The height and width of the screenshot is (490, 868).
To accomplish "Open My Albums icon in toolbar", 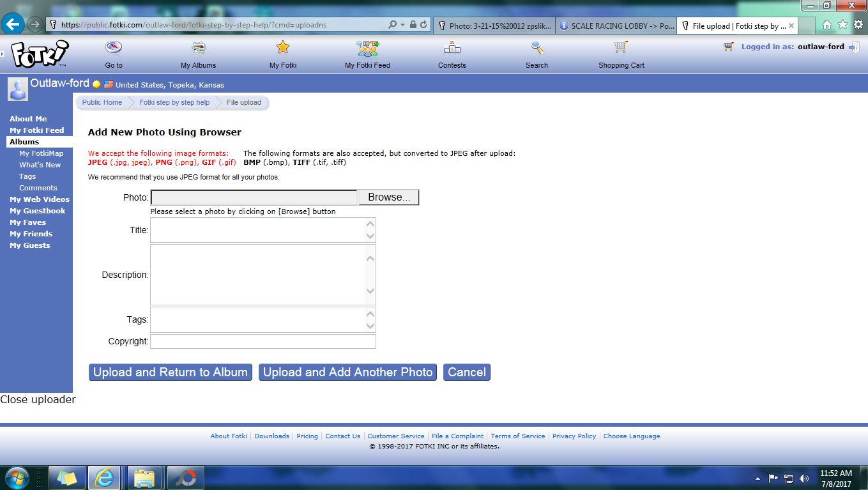I will (199, 48).
